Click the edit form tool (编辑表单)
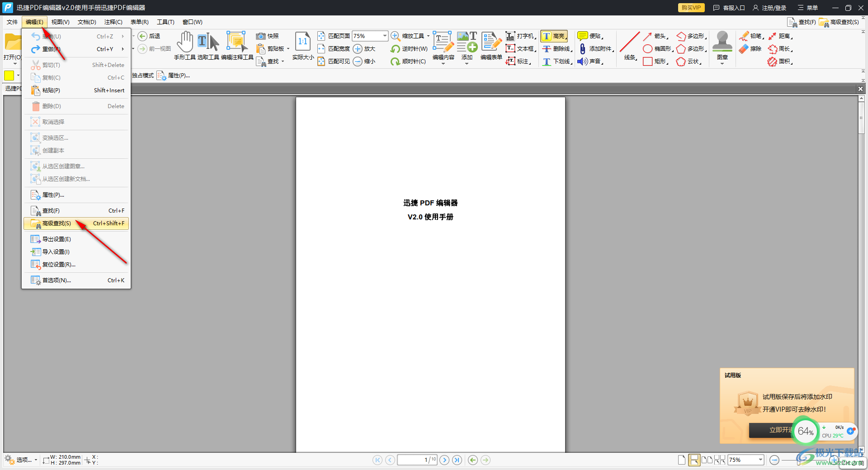This screenshot has height=470, width=868. coord(491,46)
